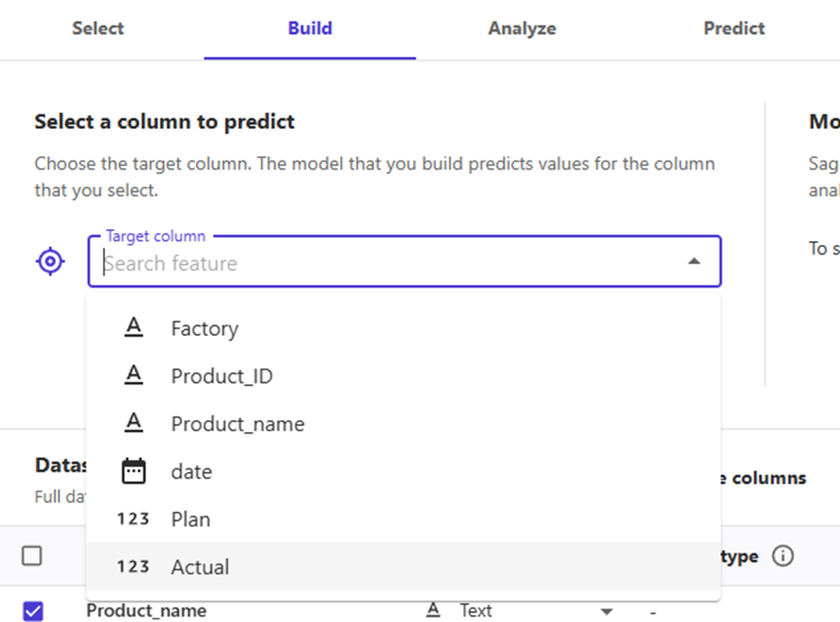This screenshot has height=622, width=840.
Task: Click the Search feature input field
Action: point(382,263)
